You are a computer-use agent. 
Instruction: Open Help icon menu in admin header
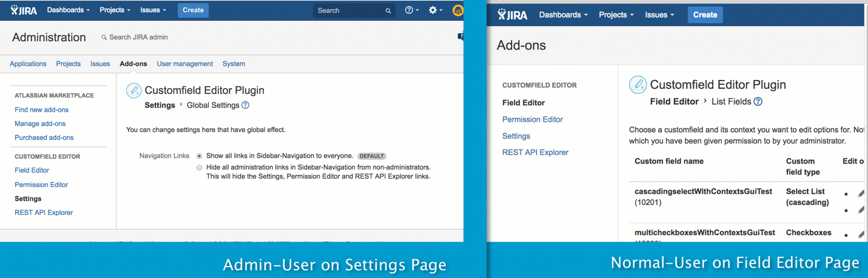[412, 10]
